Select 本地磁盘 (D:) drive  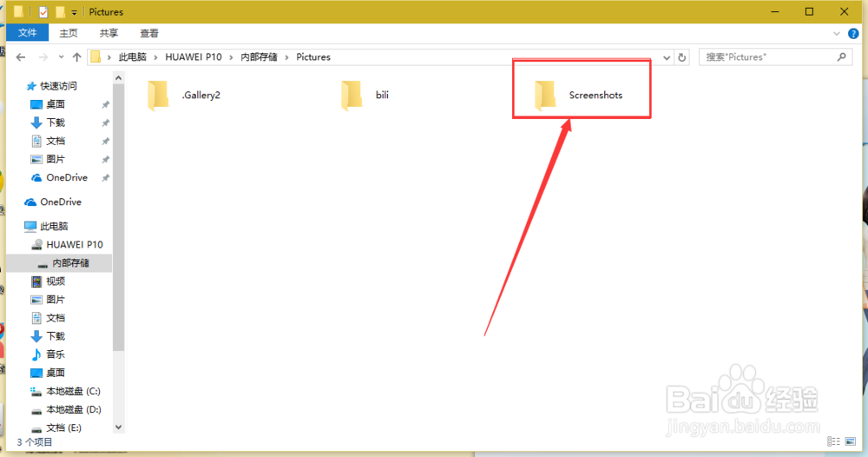[73, 409]
